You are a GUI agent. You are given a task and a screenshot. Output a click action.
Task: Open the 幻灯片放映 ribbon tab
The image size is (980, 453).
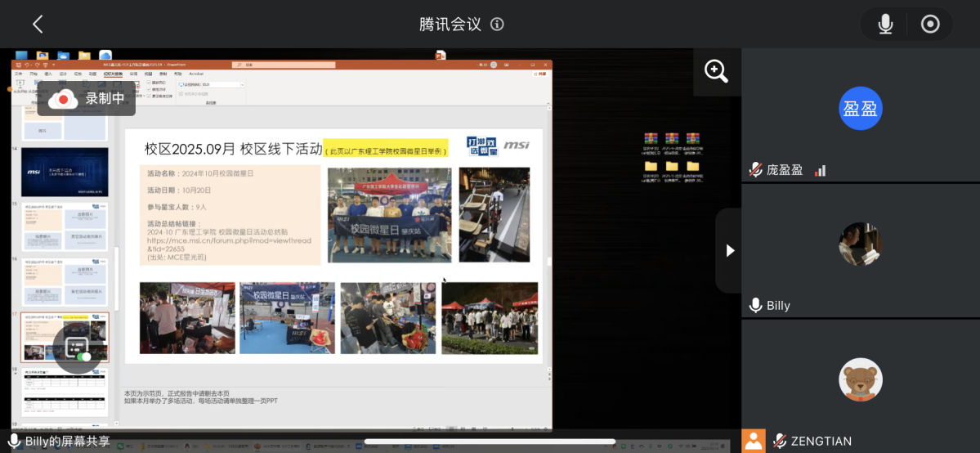pos(113,74)
